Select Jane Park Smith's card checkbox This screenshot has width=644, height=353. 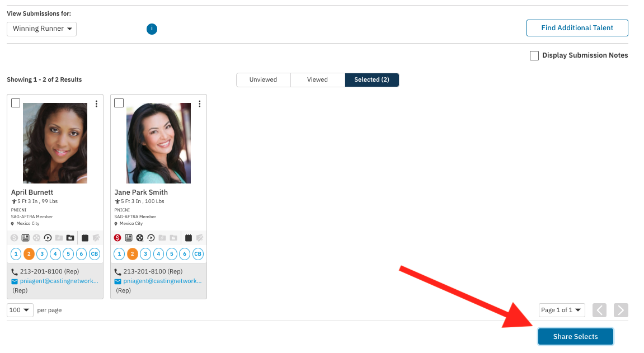point(119,103)
